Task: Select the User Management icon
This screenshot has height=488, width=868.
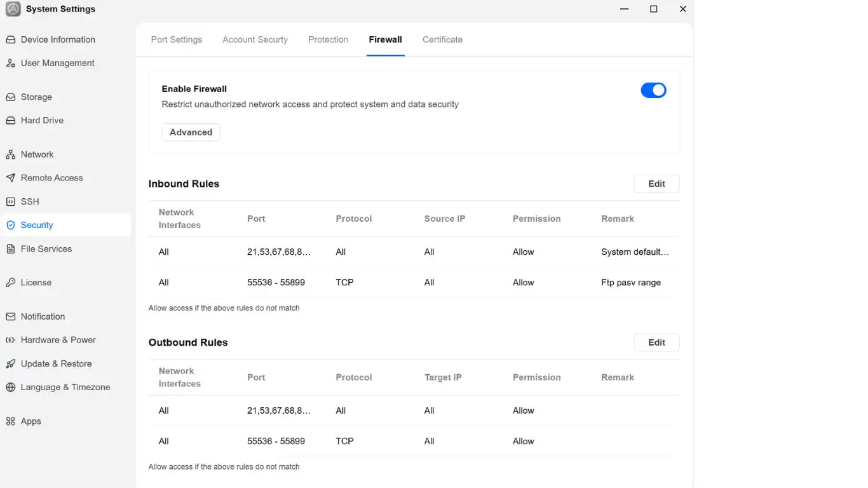Action: point(10,63)
